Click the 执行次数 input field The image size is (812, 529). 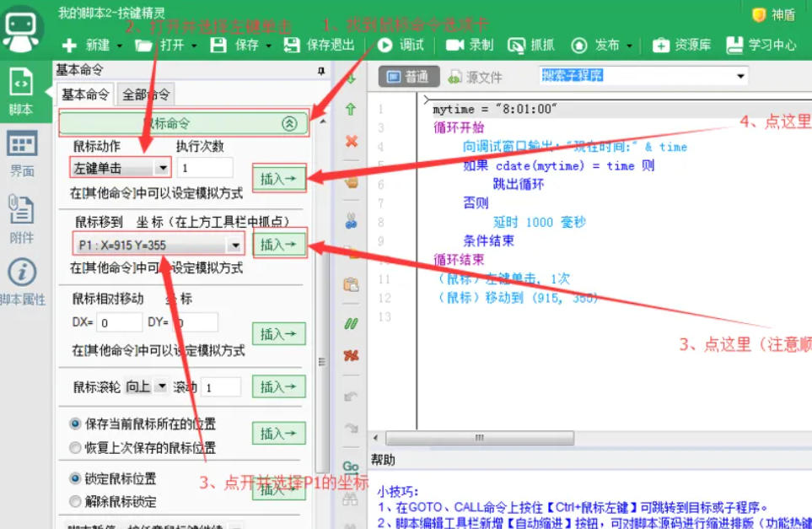(206, 169)
